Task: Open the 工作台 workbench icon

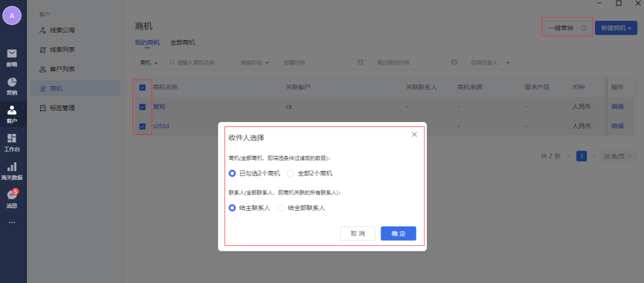Action: point(12,142)
